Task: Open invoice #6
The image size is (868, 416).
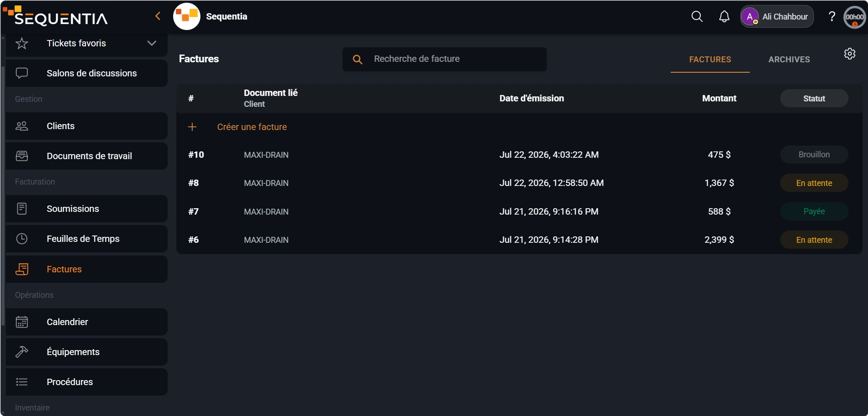Action: [x=519, y=240]
